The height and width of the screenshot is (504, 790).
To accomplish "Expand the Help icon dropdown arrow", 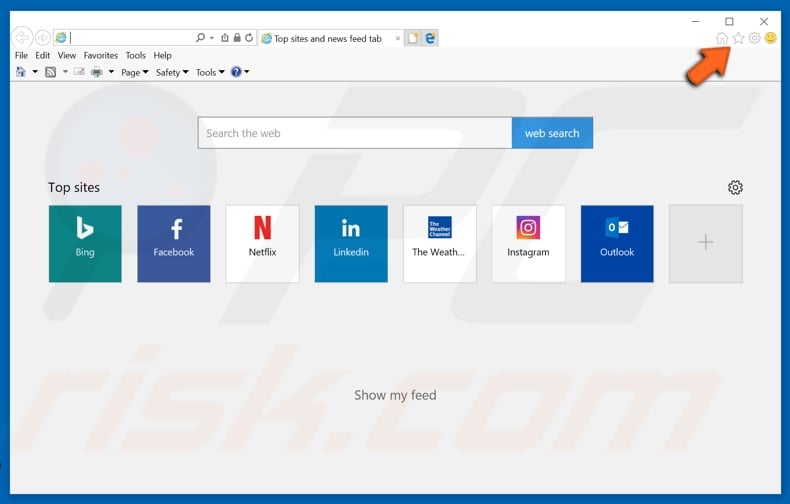I will tap(247, 72).
